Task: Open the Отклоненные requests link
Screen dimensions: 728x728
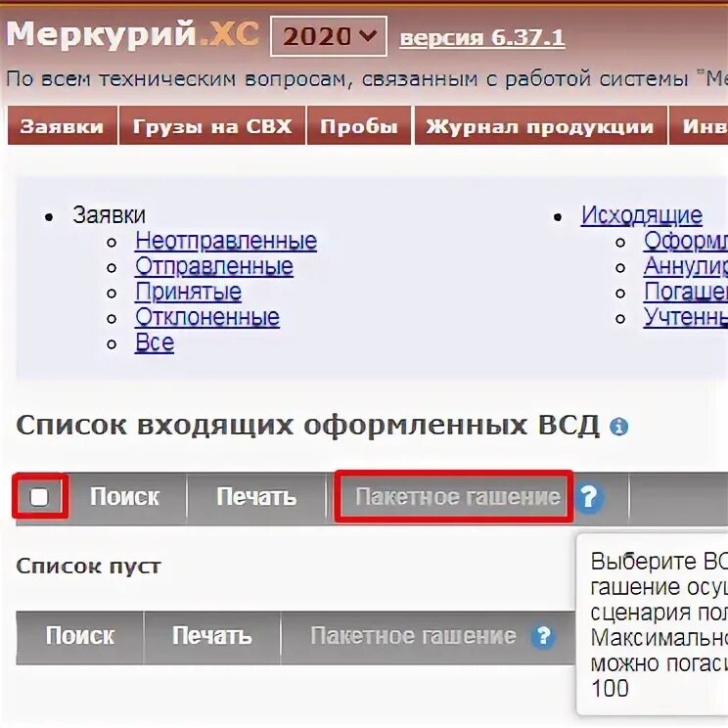Action: tap(207, 317)
